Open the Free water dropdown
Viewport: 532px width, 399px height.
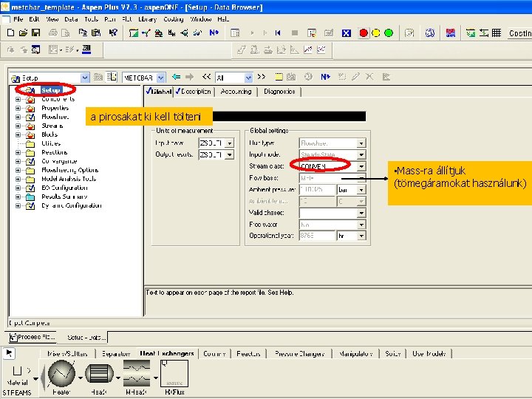coord(361,225)
